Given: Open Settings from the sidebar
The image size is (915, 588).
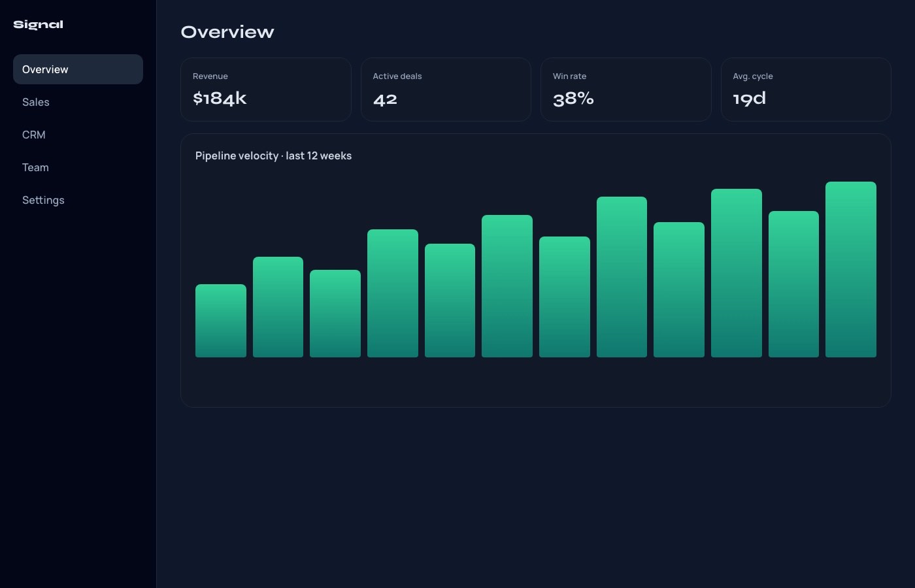Looking at the screenshot, I should coord(78,200).
